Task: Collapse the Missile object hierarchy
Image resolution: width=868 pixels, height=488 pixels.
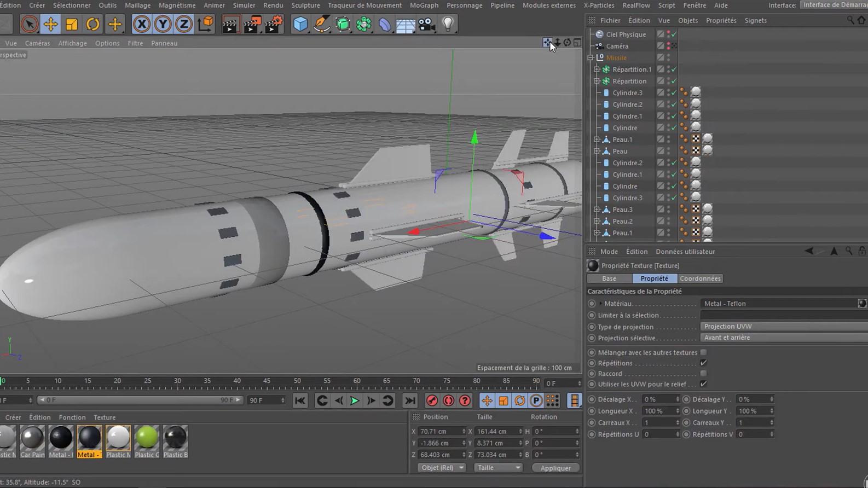Action: 591,57
